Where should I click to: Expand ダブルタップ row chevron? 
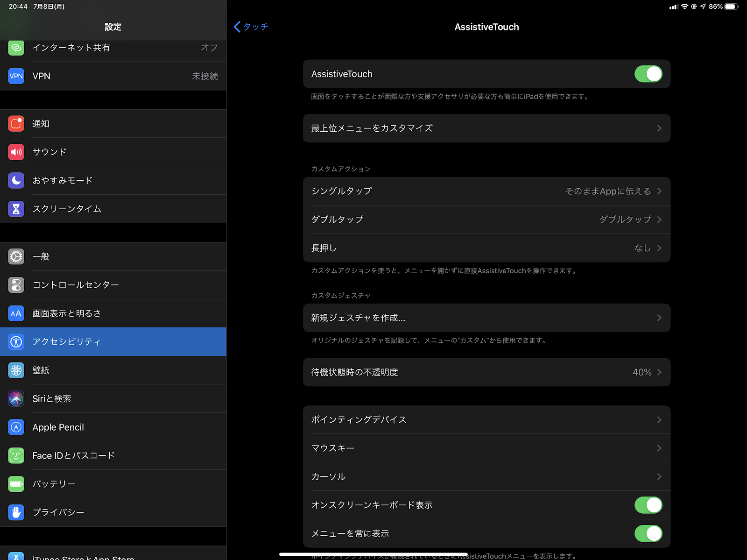pos(659,220)
